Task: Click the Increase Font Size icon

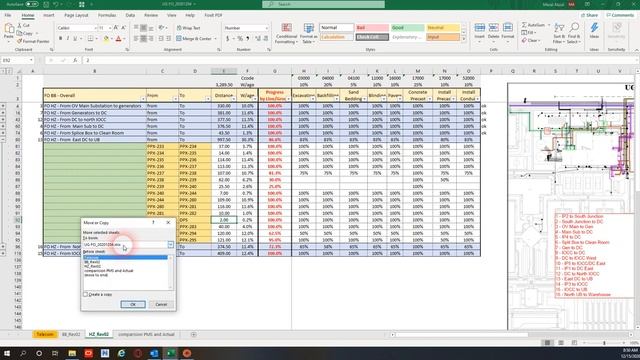Action: [x=116, y=28]
